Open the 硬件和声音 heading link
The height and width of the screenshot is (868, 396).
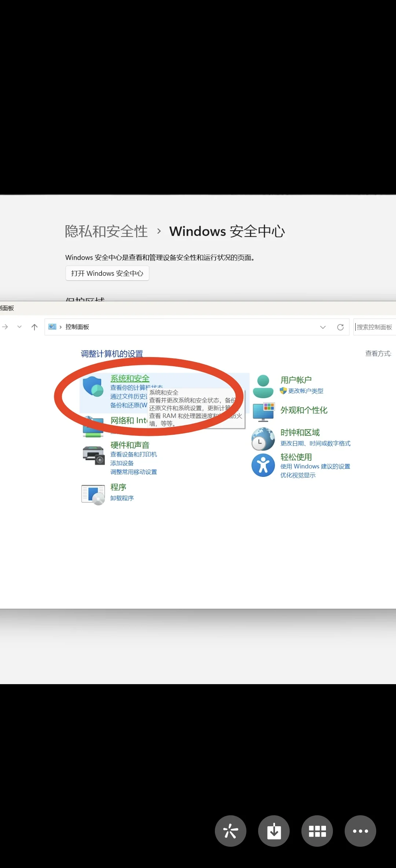[130, 445]
